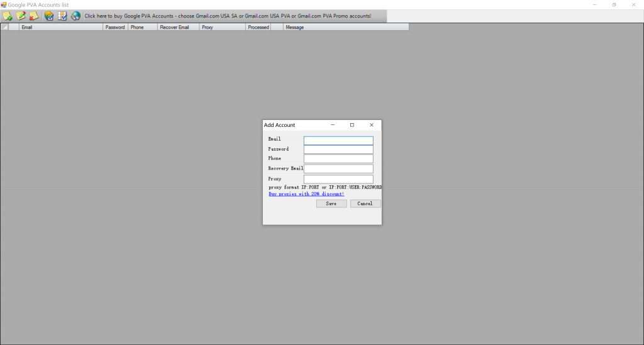The height and width of the screenshot is (345, 644).
Task: Click the box with checkmark toolbar icon
Action: point(49,16)
